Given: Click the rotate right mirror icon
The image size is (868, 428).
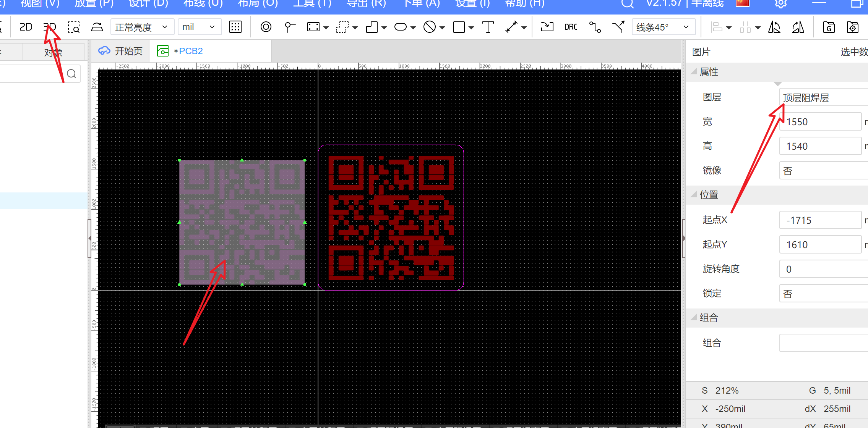Looking at the screenshot, I should (798, 27).
